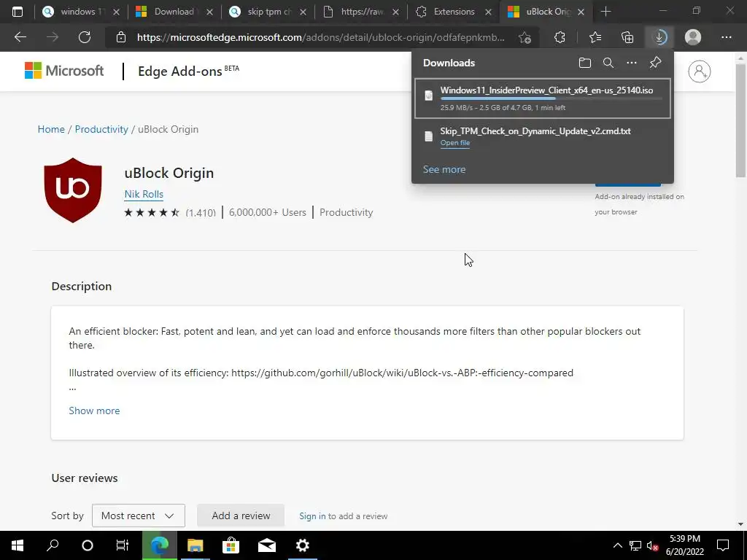
Task: Search downloads with the magnifier icon
Action: (x=608, y=63)
